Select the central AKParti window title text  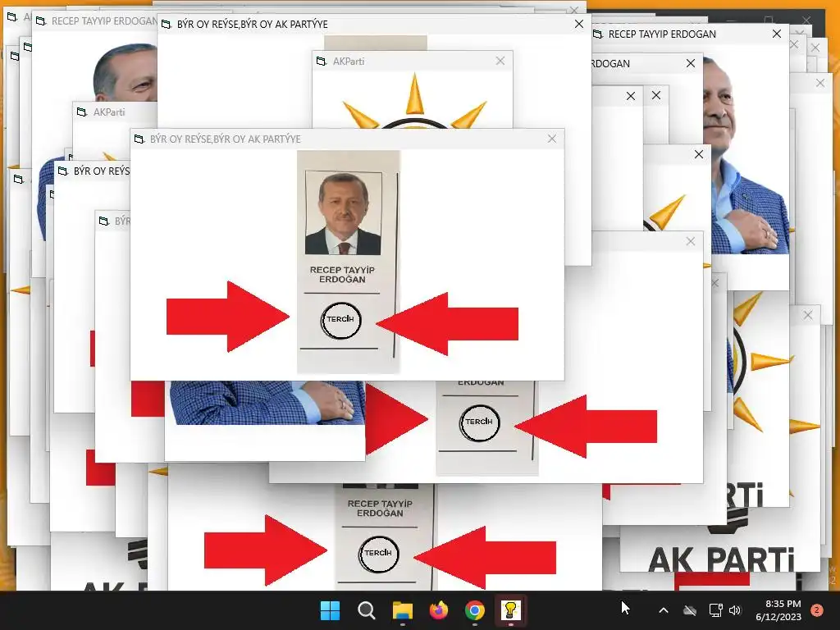click(349, 62)
